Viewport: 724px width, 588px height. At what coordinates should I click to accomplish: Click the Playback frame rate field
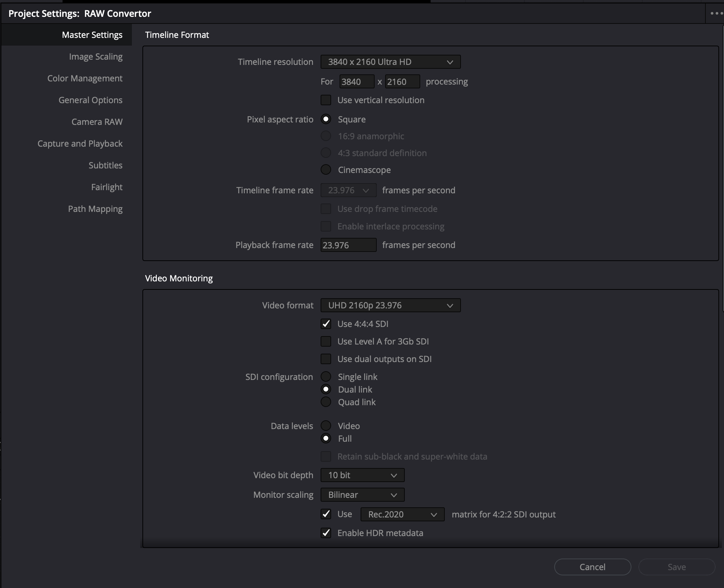tap(348, 245)
